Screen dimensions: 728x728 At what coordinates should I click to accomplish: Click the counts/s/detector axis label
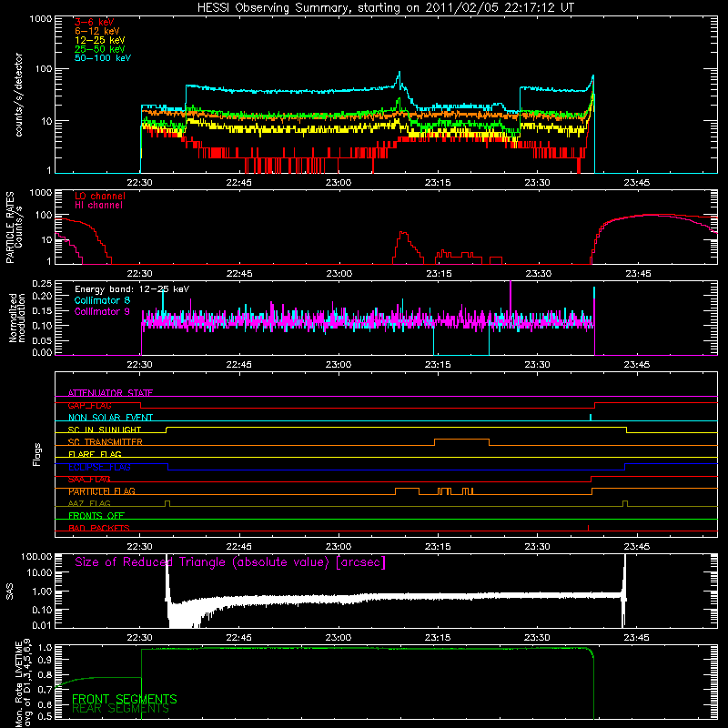(x=18, y=95)
